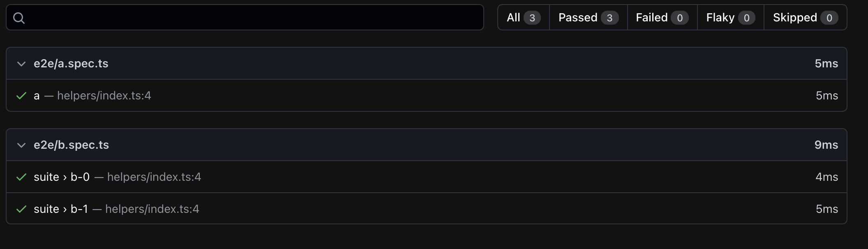This screenshot has height=249, width=868.
Task: Click the 9ms duration on e2e/b.spec.ts
Action: point(826,145)
